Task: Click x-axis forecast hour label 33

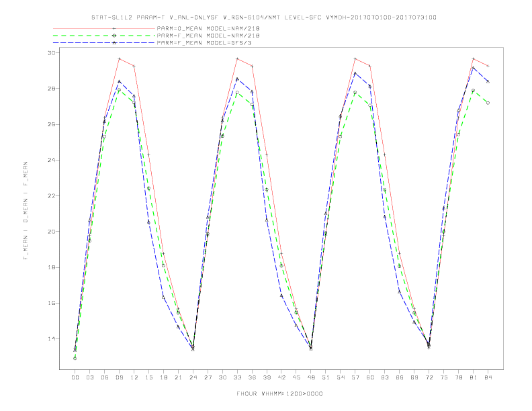Action: pyautogui.click(x=237, y=377)
